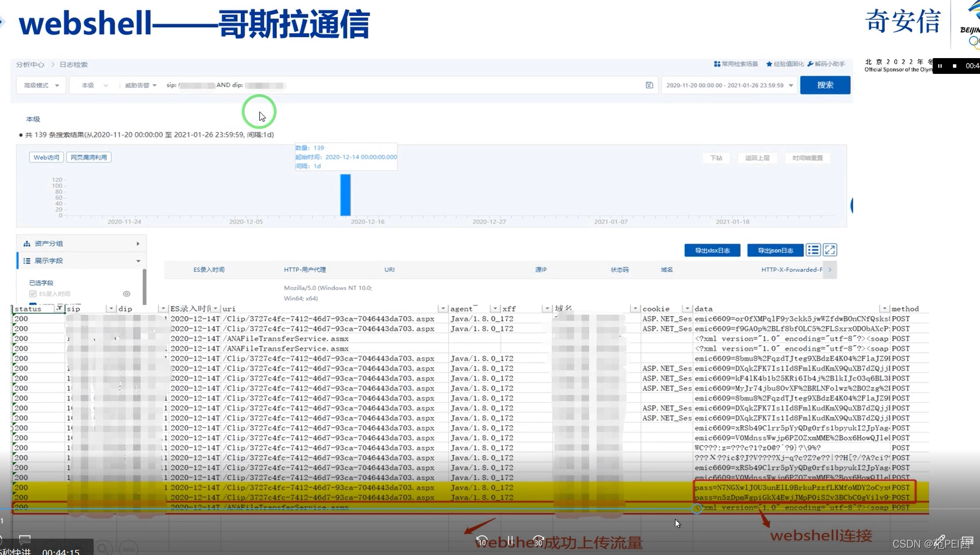Click the 时间轴重置 button
Image resolution: width=980 pixels, height=555 pixels.
click(x=807, y=158)
